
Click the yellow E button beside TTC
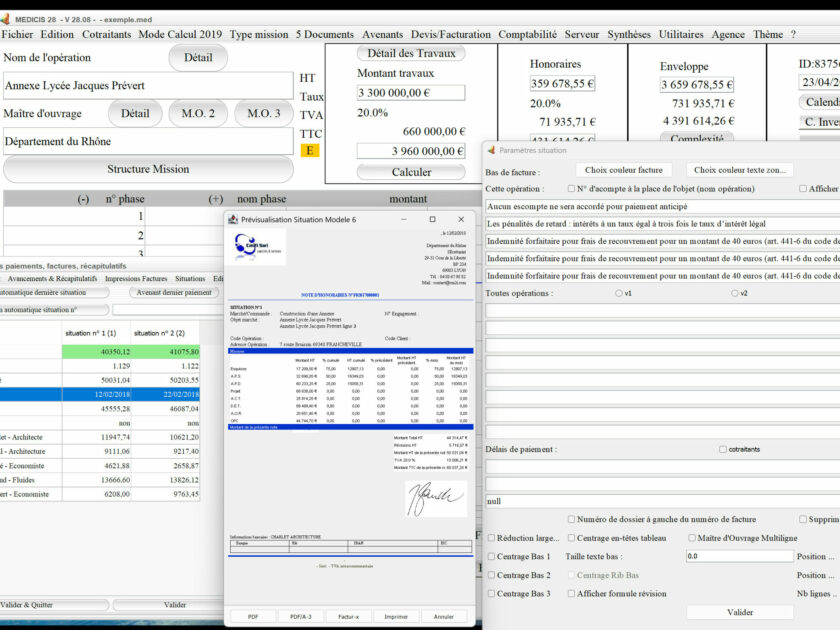pyautogui.click(x=310, y=151)
